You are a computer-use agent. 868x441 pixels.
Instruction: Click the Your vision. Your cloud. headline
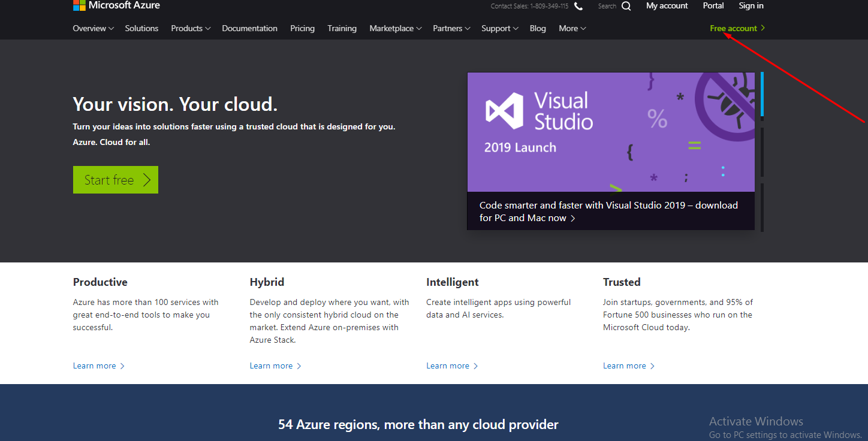pos(175,104)
